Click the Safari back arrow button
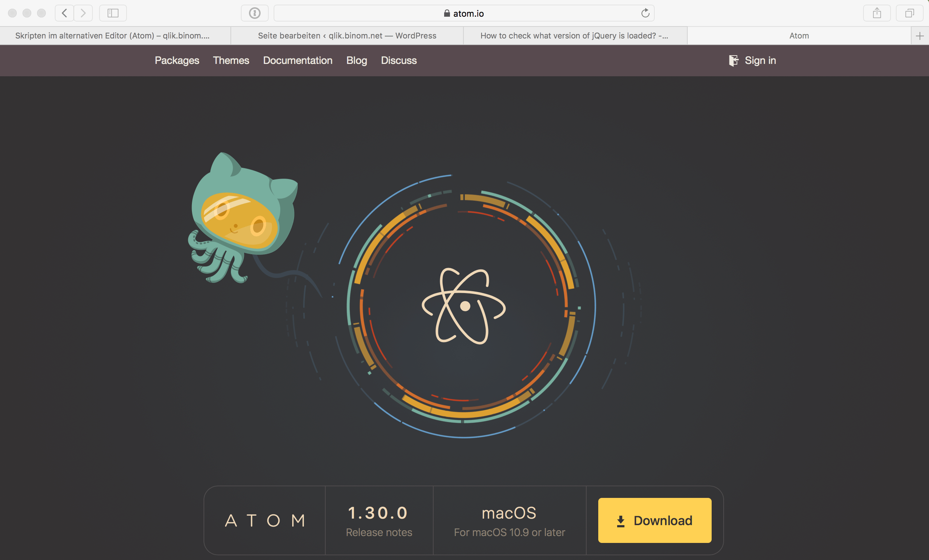Screen dimensions: 929x560 [64, 13]
